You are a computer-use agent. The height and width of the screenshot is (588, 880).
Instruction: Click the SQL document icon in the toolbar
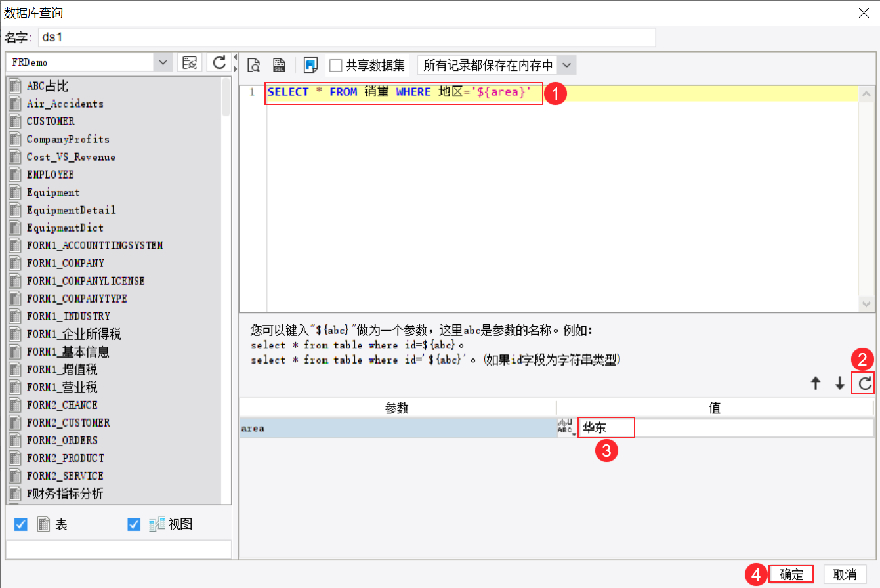click(279, 64)
